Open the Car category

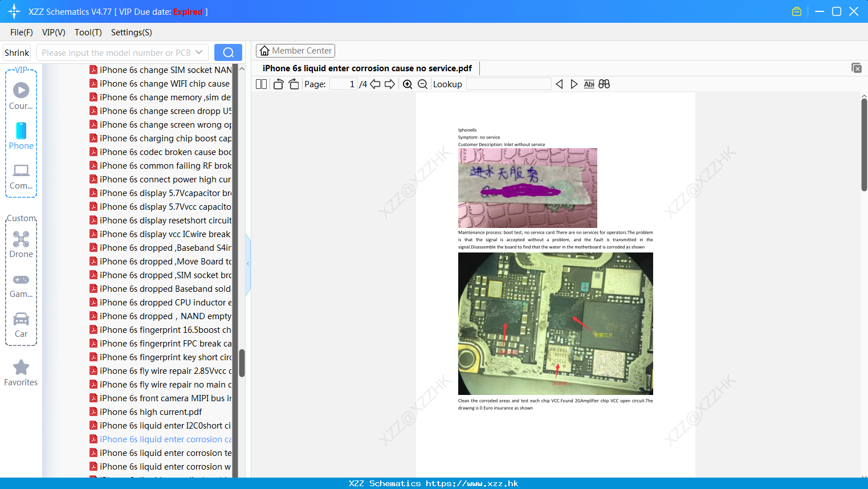[x=21, y=325]
